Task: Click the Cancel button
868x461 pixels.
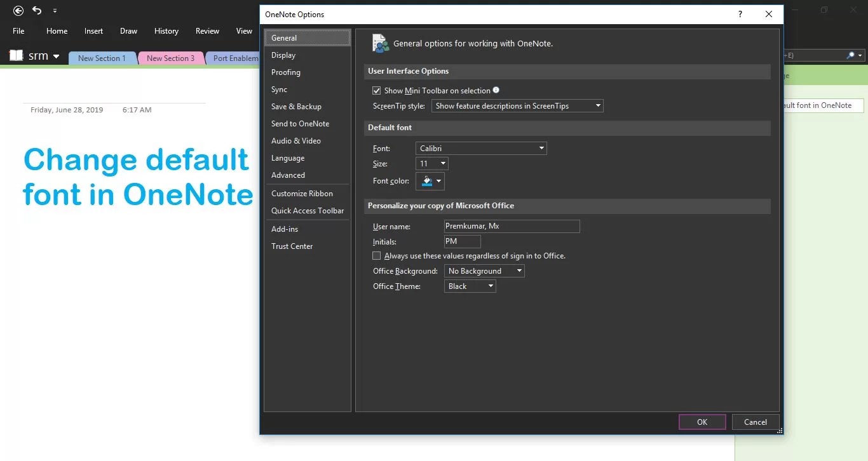Action: pos(756,422)
